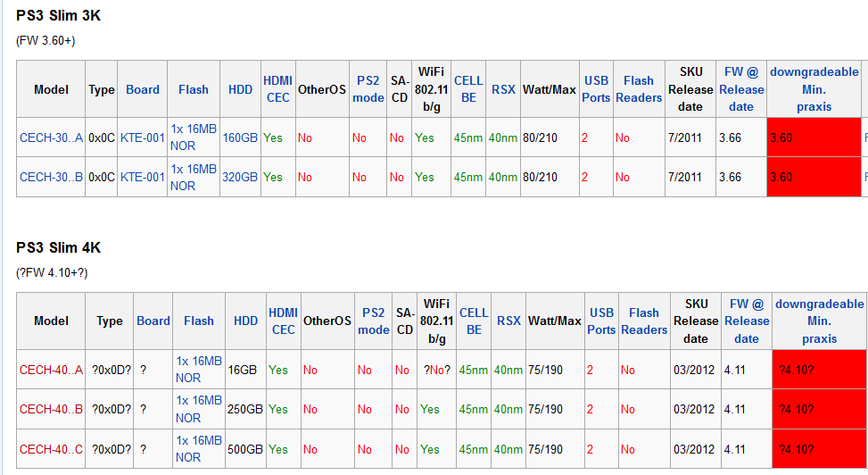The image size is (868, 475).
Task: Click HDD header in PS3 Slim 4K table
Action: pyautogui.click(x=246, y=321)
